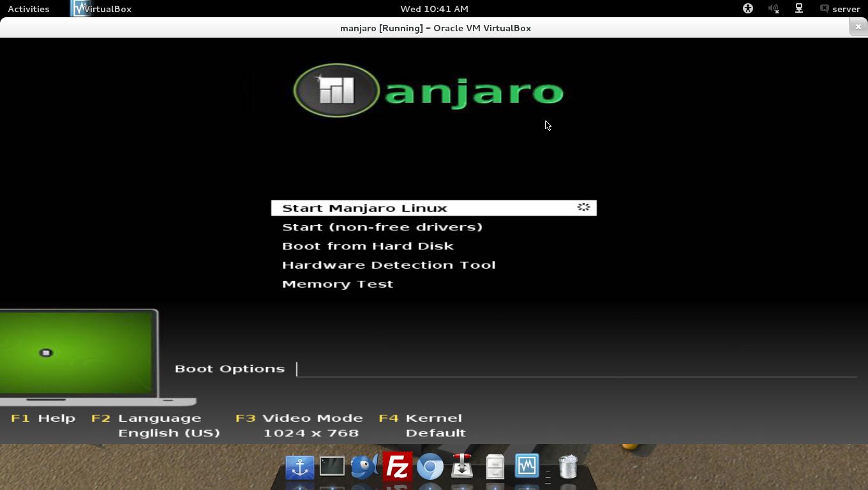
Task: Open the file cabinet icon in dock
Action: point(495,466)
